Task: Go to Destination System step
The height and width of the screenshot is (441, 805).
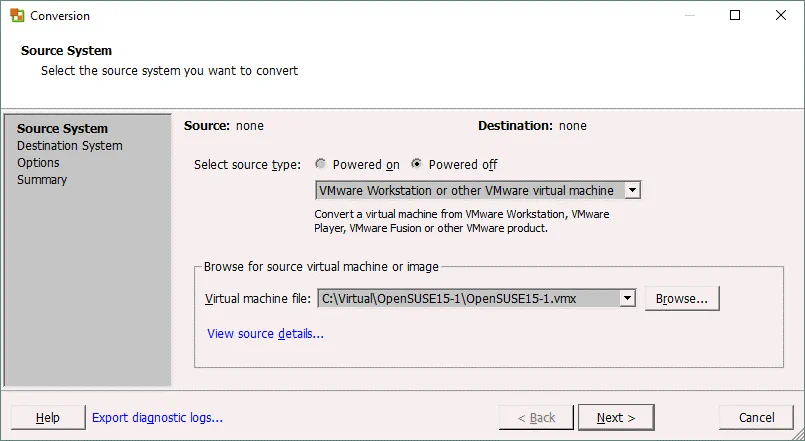Action: pyautogui.click(x=70, y=146)
